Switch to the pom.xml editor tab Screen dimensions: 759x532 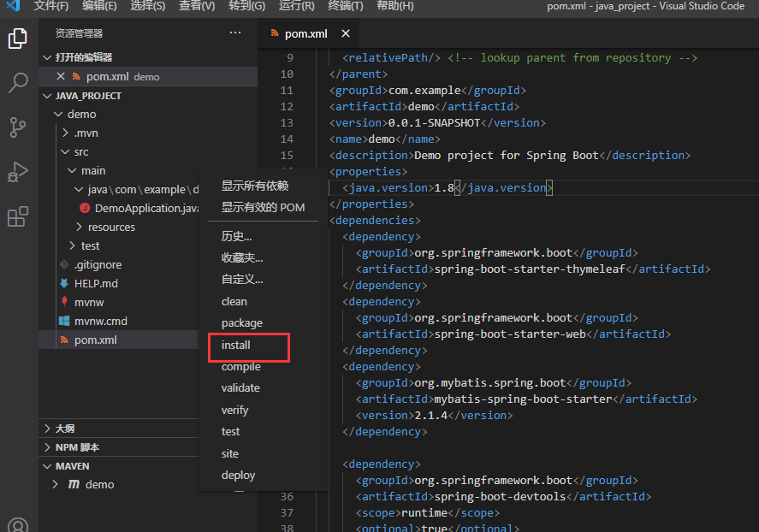point(309,33)
